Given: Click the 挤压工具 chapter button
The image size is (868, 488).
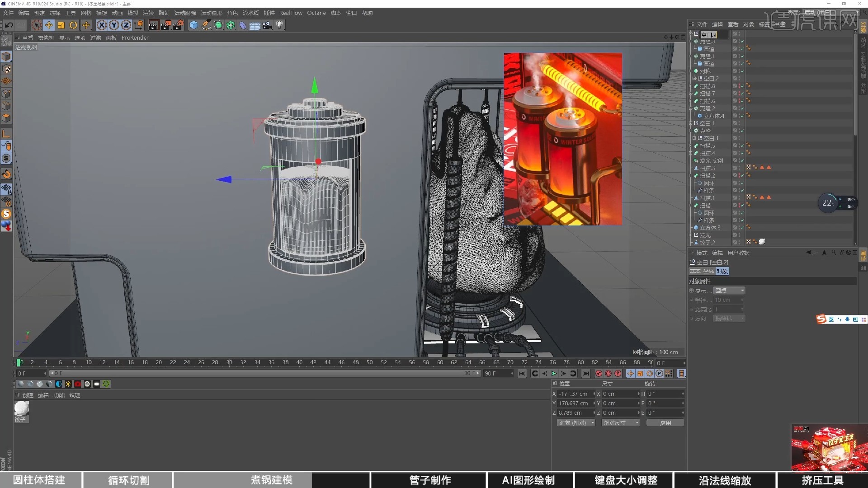Looking at the screenshot, I should [x=823, y=480].
